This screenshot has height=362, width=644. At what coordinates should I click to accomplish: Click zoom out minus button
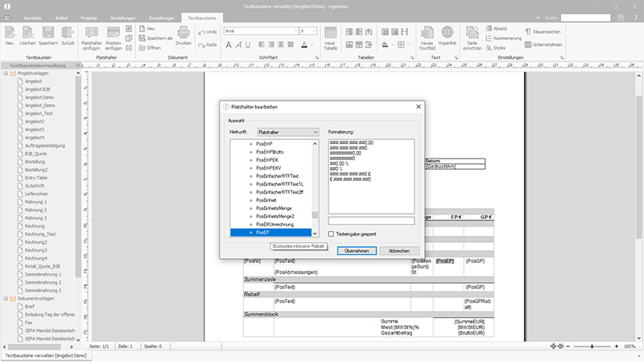pos(568,347)
